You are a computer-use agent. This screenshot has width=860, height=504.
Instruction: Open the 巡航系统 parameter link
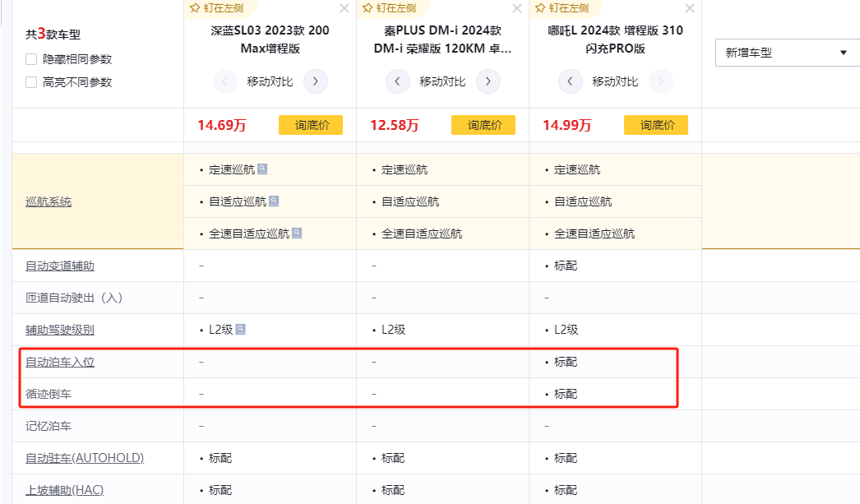click(x=49, y=201)
